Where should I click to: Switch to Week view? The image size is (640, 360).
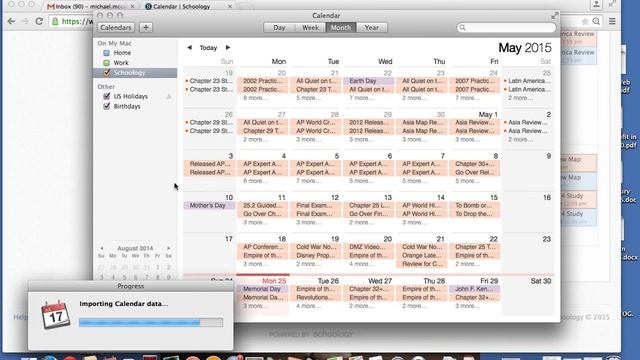point(310,27)
